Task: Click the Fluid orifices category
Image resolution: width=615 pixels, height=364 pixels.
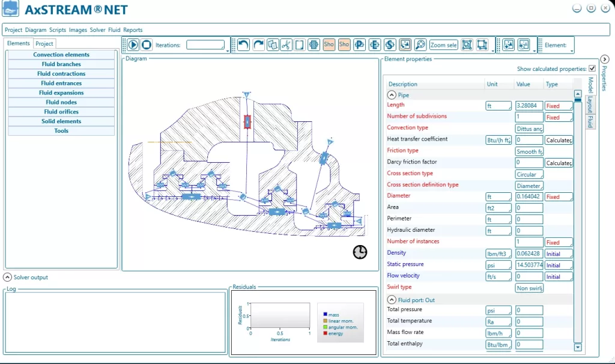Action: point(61,112)
